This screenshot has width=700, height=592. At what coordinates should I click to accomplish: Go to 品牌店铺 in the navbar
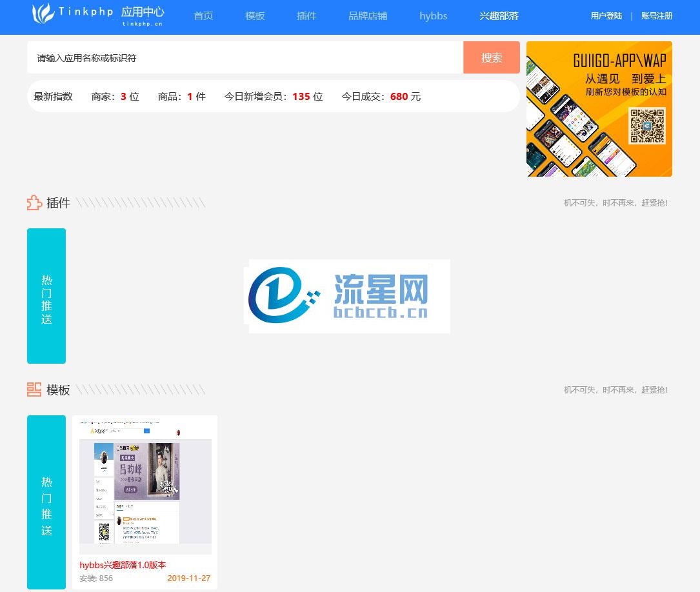pyautogui.click(x=368, y=16)
